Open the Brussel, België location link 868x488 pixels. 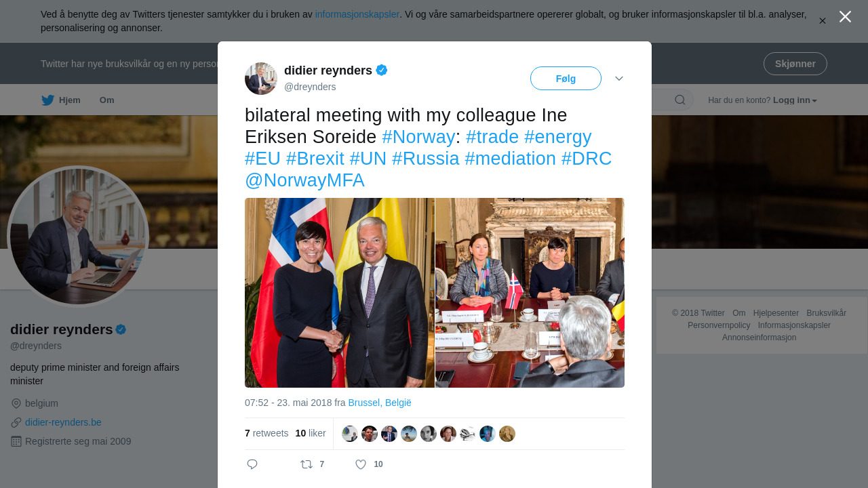click(x=380, y=403)
